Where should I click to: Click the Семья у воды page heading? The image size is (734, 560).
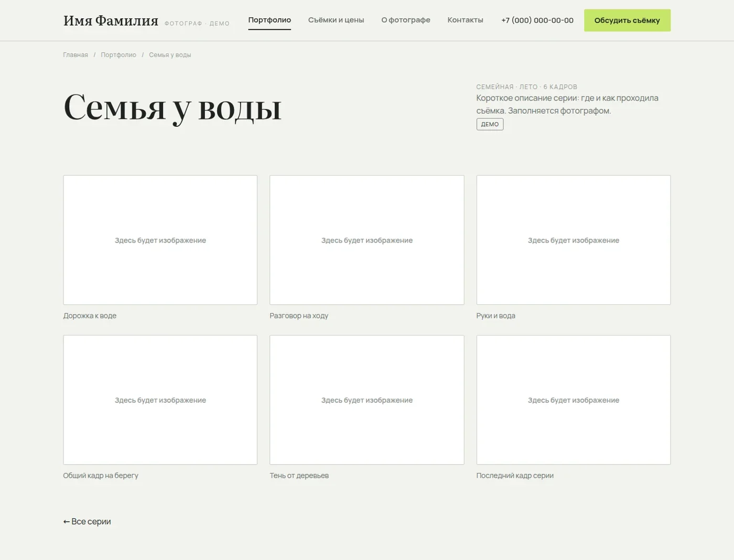click(x=172, y=107)
